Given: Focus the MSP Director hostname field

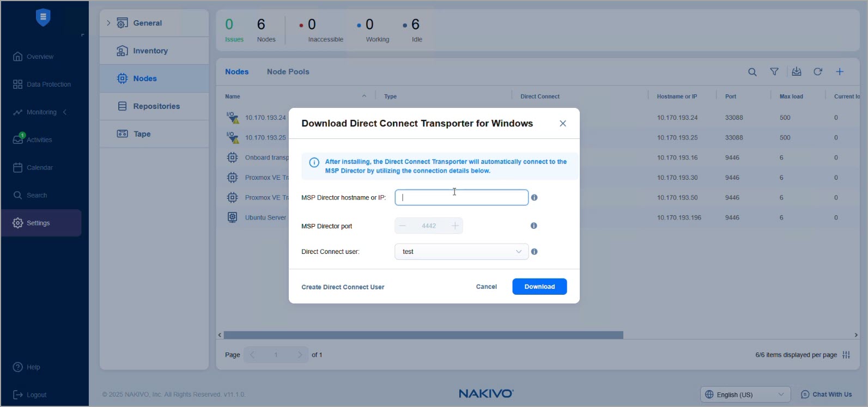Looking at the screenshot, I should (462, 197).
